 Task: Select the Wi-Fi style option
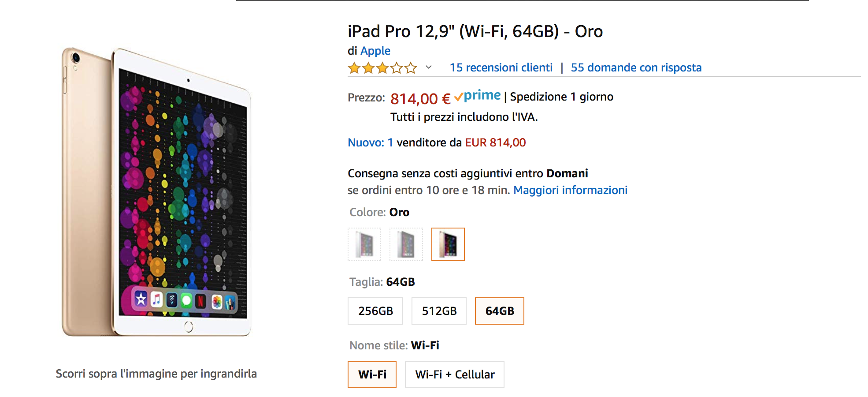tap(372, 374)
